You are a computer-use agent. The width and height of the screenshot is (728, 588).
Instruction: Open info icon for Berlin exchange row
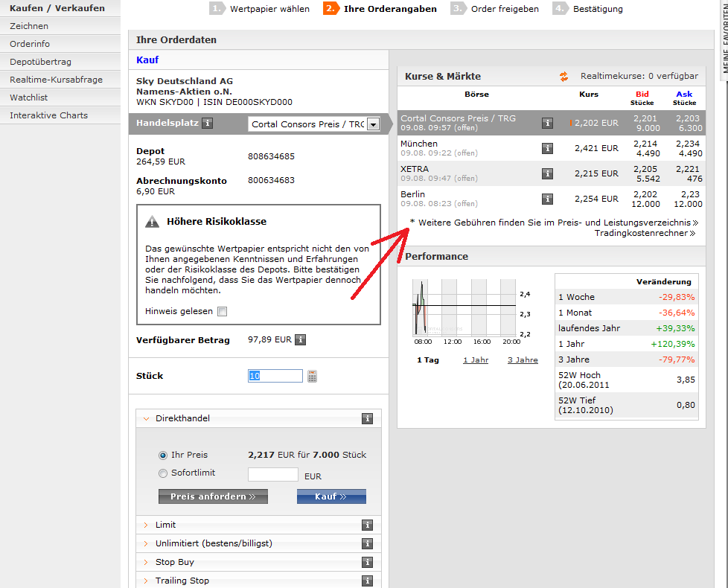pos(547,199)
